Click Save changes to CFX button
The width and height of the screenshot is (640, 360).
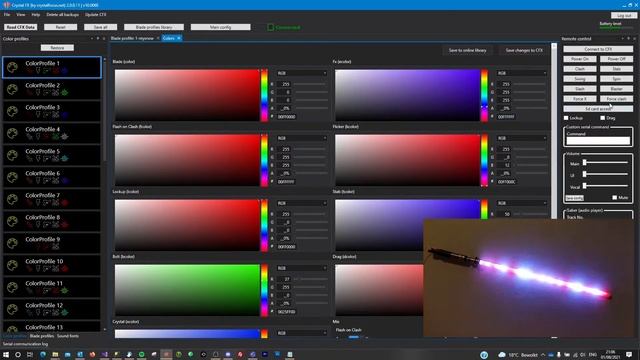(524, 51)
